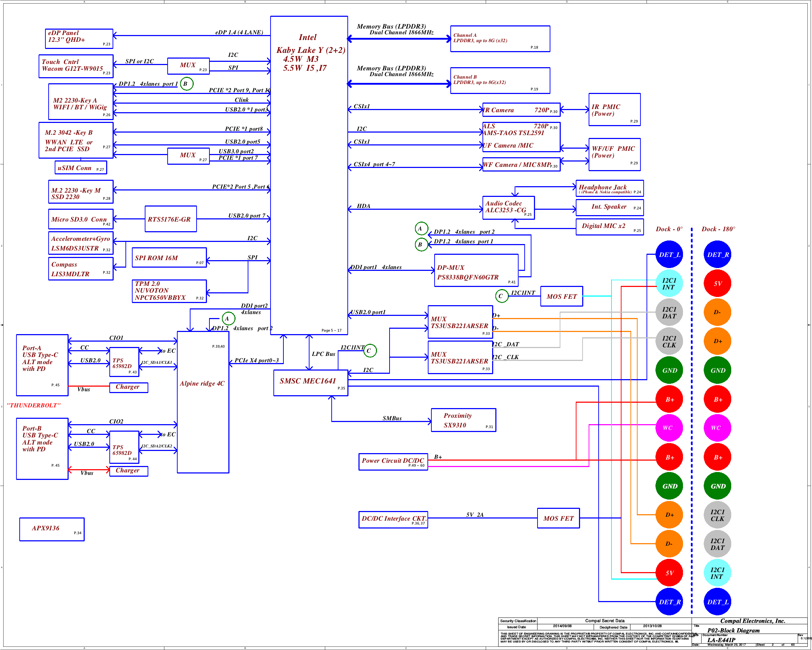Image resolution: width=812 pixels, height=650 pixels.
Task: Click the RTS5176E-GR card reader block
Action: (x=170, y=219)
